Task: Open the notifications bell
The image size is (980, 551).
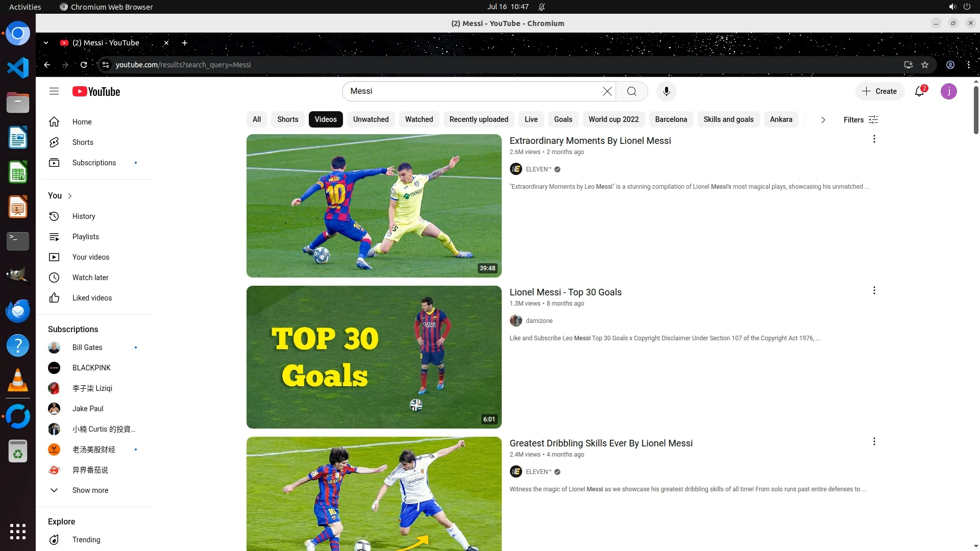Action: 919,91
